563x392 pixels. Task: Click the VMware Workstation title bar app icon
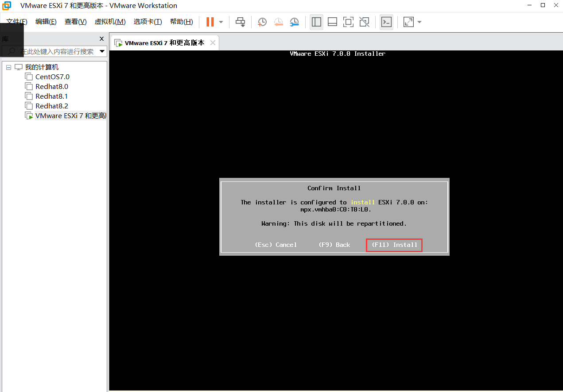coord(7,6)
